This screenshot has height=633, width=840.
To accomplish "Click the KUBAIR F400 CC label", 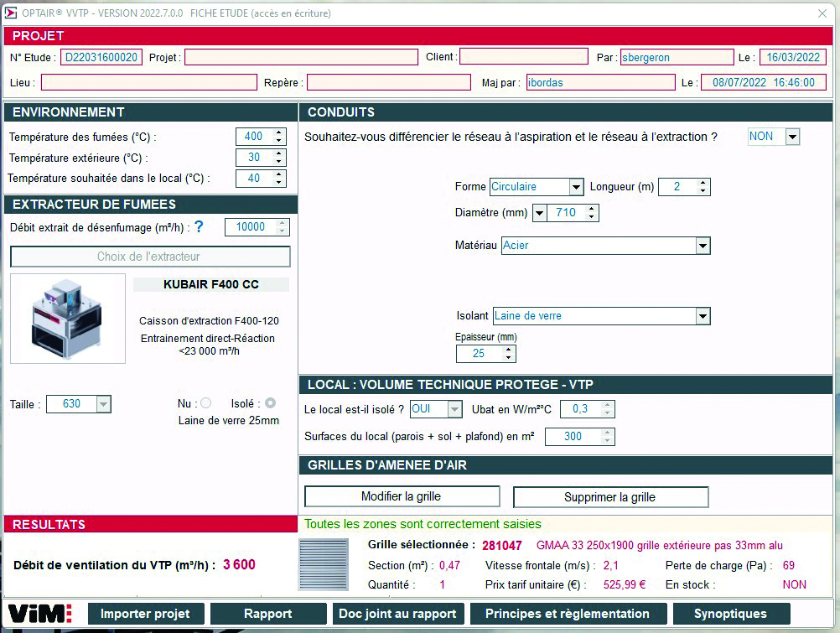I will [x=211, y=284].
